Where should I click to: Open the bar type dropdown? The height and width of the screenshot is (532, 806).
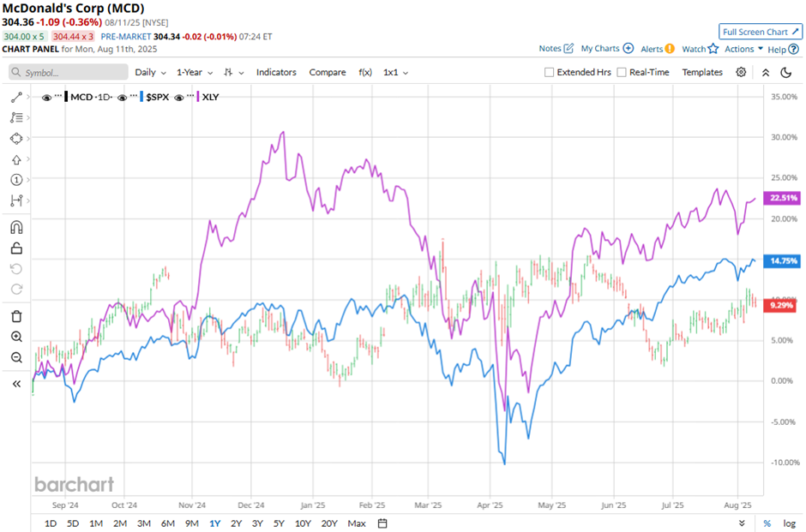click(x=234, y=73)
